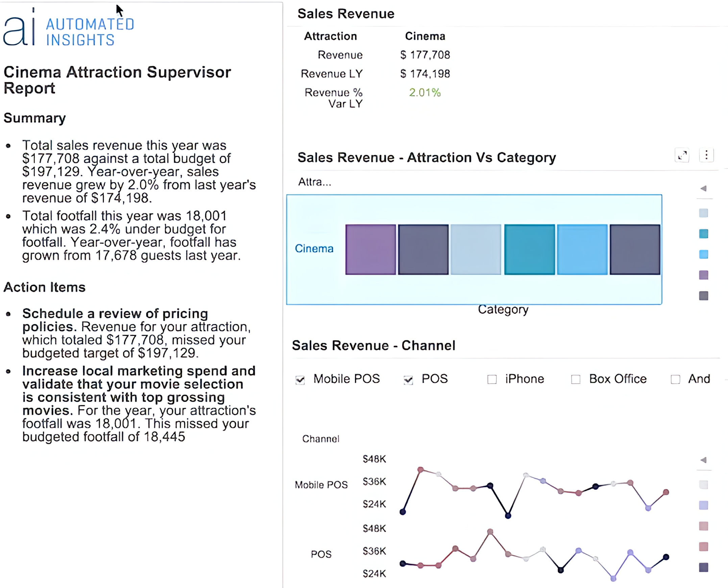
Task: Select the purple category tile
Action: click(x=370, y=249)
